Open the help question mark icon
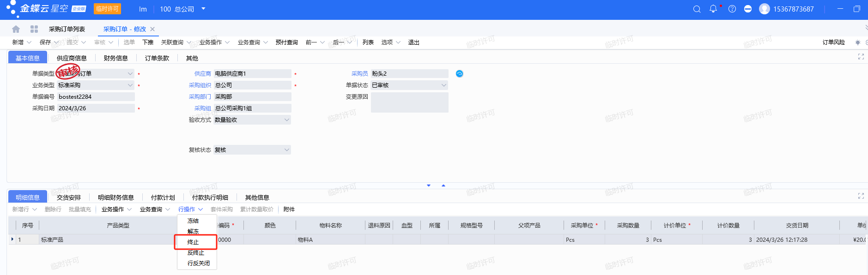This screenshot has width=868, height=275. tap(732, 9)
